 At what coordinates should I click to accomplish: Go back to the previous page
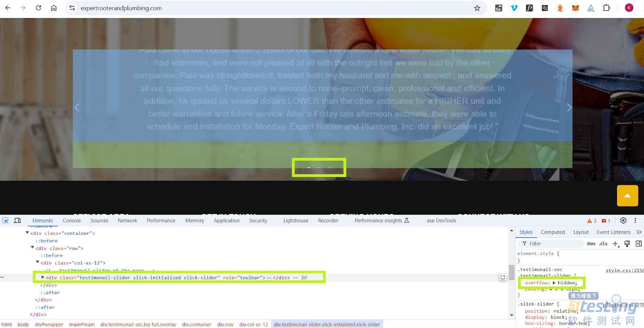(8, 8)
